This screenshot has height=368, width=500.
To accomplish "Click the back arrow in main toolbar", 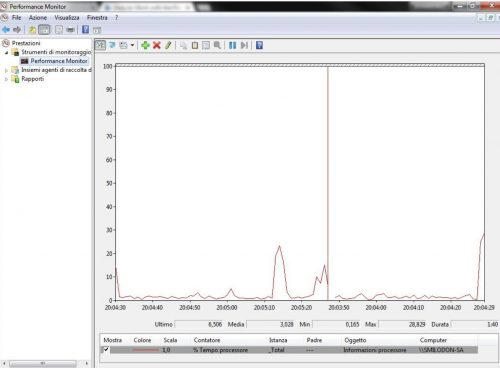I will tap(6, 30).
